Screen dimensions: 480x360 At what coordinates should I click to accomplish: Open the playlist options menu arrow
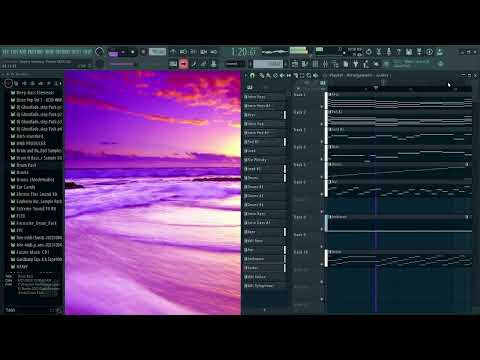click(246, 76)
